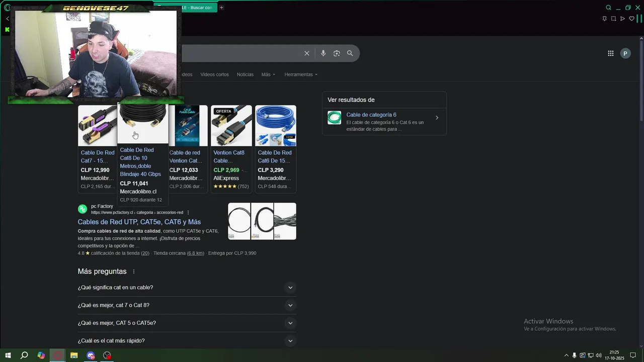Screen dimensions: 644x362
Task: Open the Google account avatar P
Action: pyautogui.click(x=625, y=53)
